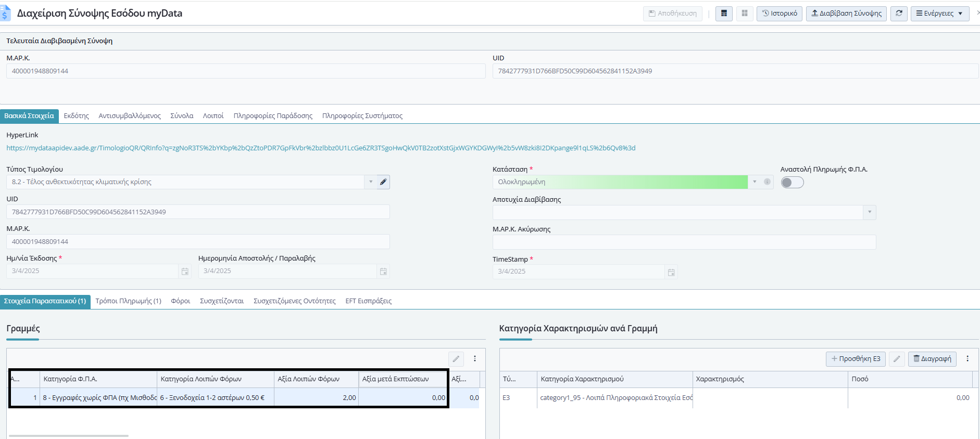Select the 2,00 value cell
The image size is (980, 439).
pos(316,398)
